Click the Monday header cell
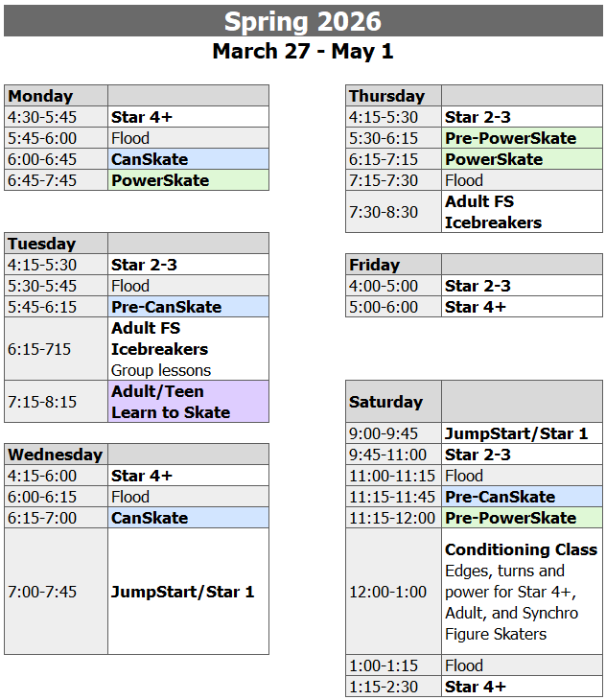The width and height of the screenshot is (606, 700). pos(56,96)
